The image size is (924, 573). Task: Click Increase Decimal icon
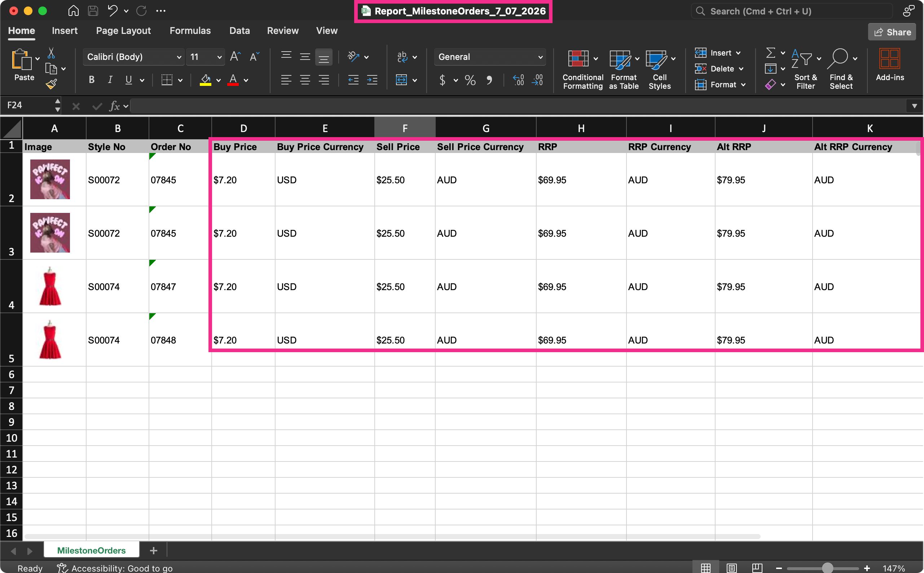tap(518, 80)
